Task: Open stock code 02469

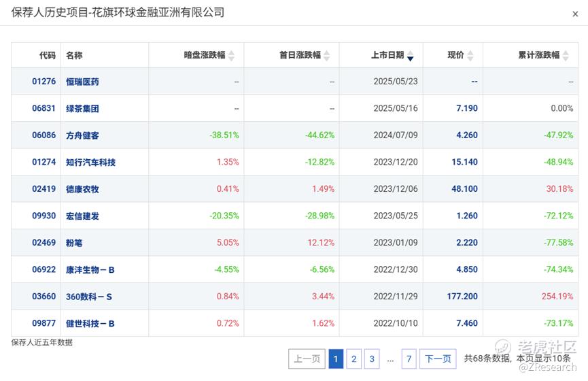Action: [x=44, y=242]
